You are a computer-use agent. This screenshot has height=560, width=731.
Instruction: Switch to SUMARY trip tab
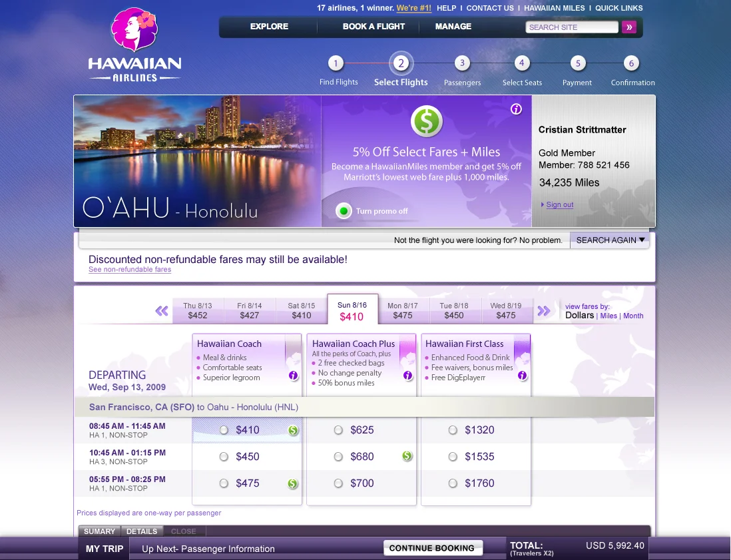point(99,531)
